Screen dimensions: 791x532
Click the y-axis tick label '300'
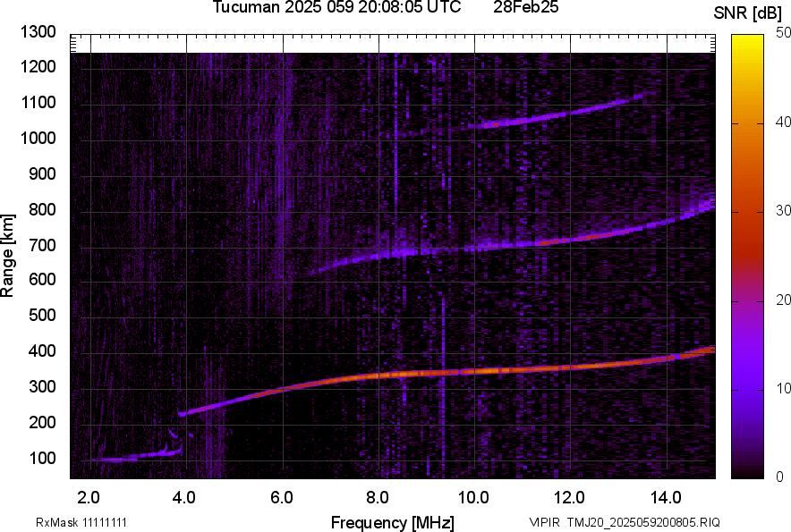click(42, 387)
